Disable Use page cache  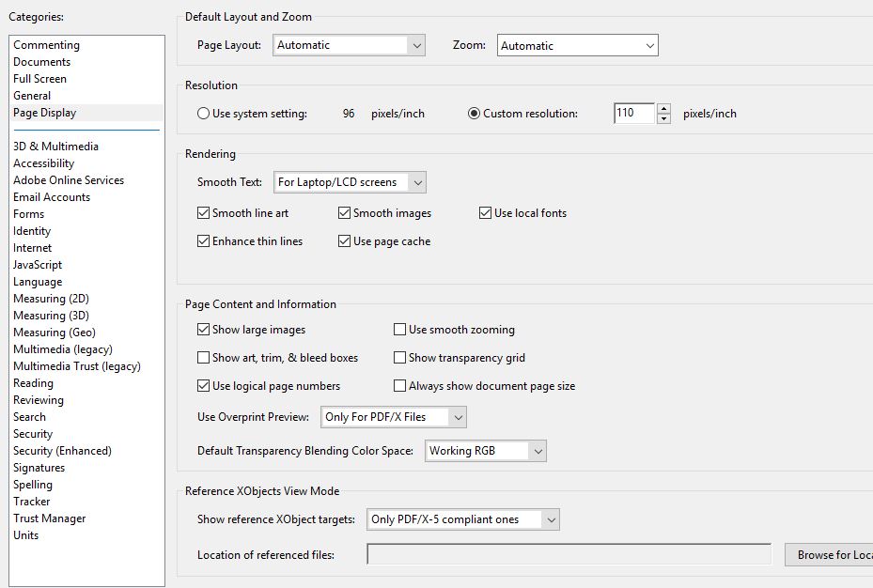tap(344, 240)
